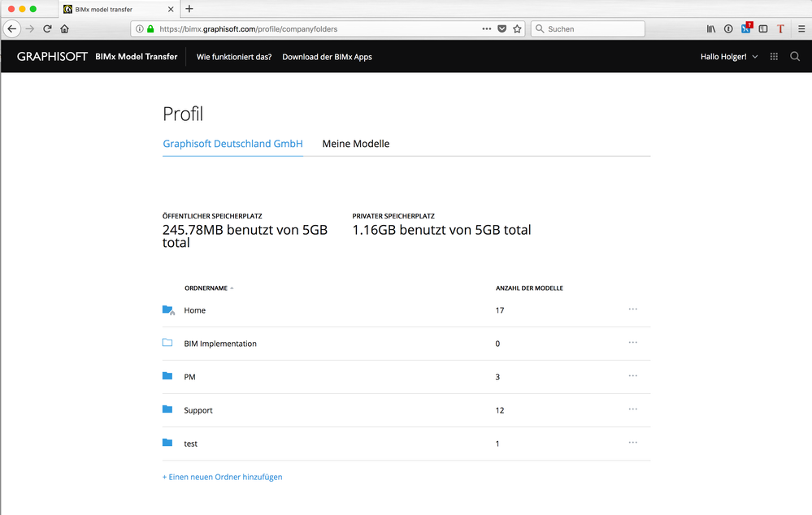Open the Firefox Library icon
812x515 pixels.
point(711,28)
